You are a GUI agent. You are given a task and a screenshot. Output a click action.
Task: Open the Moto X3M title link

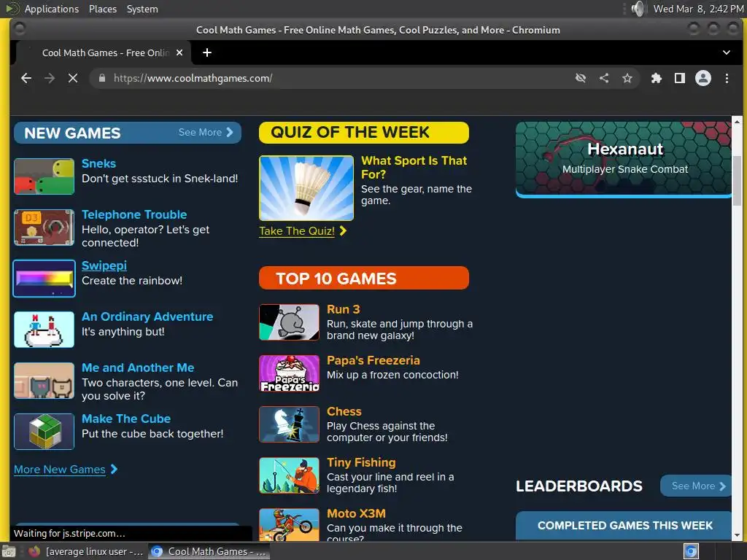[x=356, y=513]
